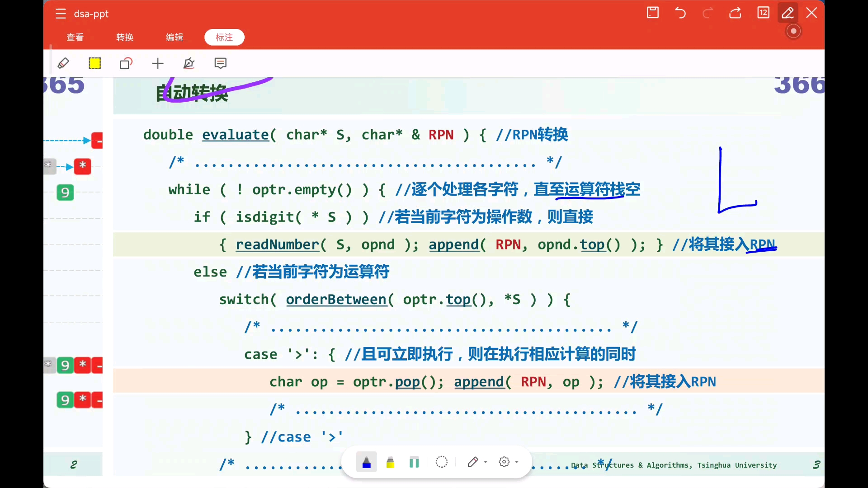
Task: Click the share/export arrow icon
Action: tap(735, 13)
